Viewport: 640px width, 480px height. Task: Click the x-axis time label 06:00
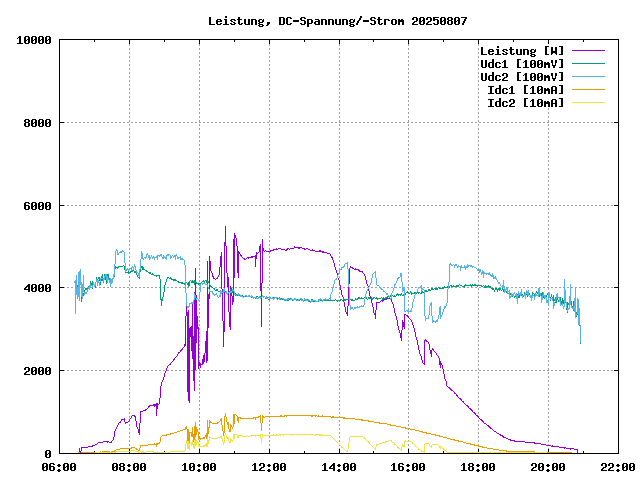click(59, 467)
